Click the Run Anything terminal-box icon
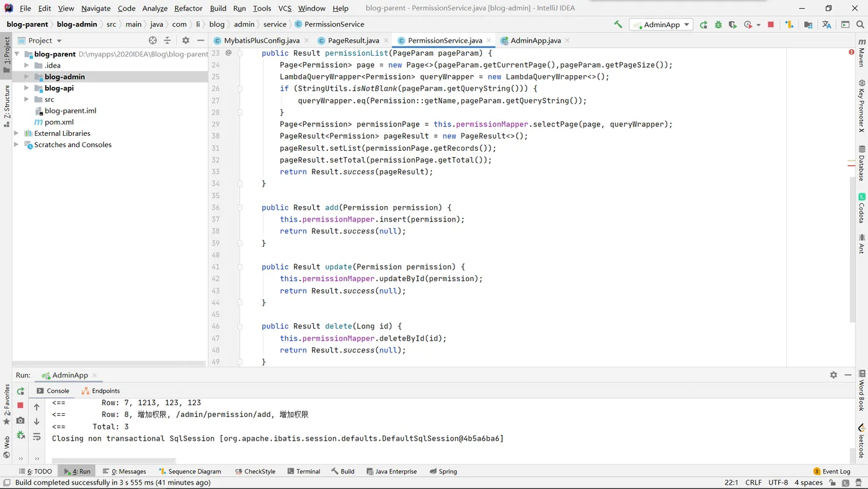The width and height of the screenshot is (868, 489). click(845, 25)
